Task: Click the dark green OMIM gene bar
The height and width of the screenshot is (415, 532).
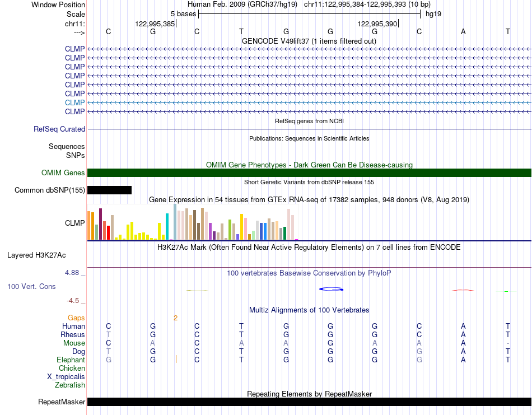Action: point(309,172)
